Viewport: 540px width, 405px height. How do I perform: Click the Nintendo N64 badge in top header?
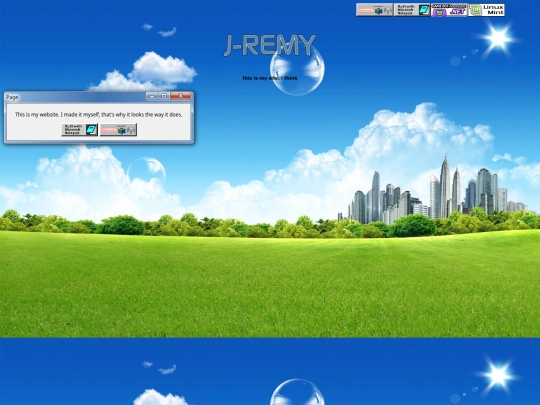(x=374, y=10)
